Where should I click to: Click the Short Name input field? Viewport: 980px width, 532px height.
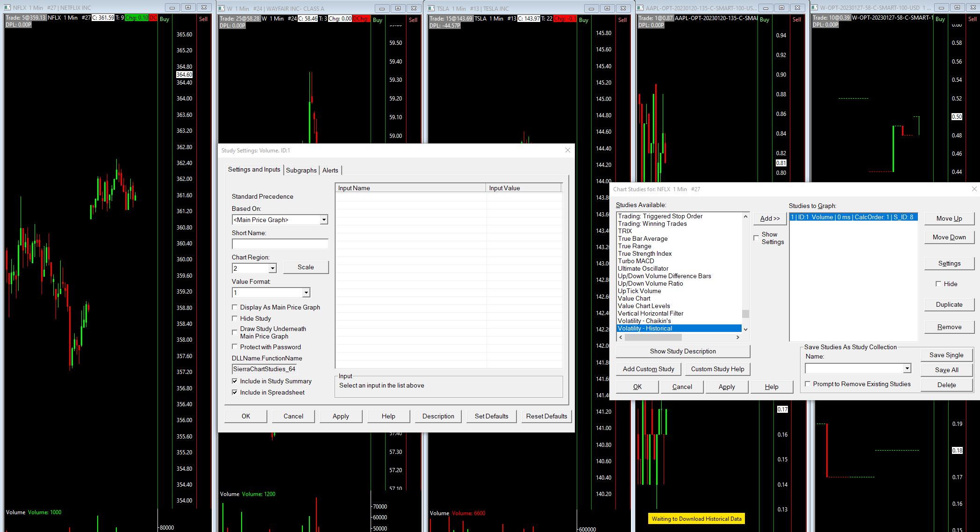(x=279, y=244)
